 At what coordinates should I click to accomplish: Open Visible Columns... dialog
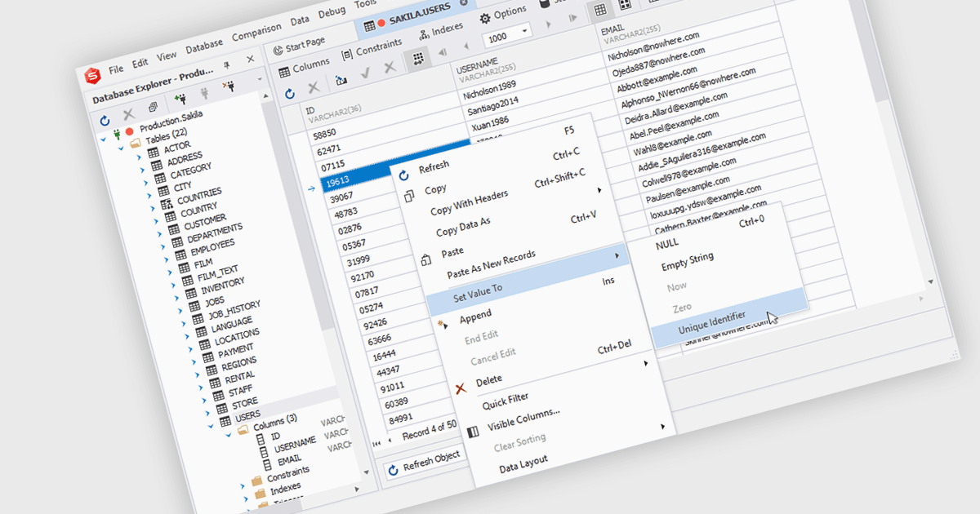tap(523, 419)
